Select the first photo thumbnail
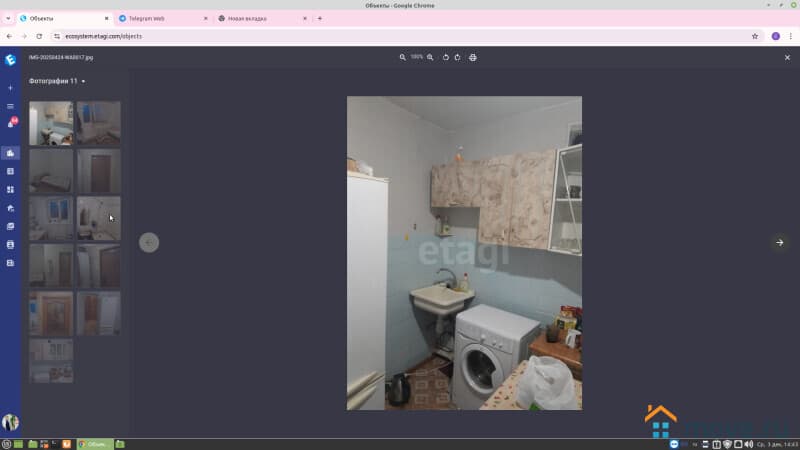This screenshot has height=450, width=800. (51, 123)
